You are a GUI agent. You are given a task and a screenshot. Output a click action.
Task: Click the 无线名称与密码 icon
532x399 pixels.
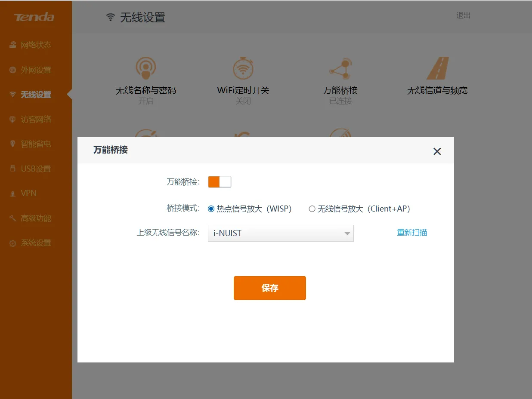pyautogui.click(x=145, y=68)
